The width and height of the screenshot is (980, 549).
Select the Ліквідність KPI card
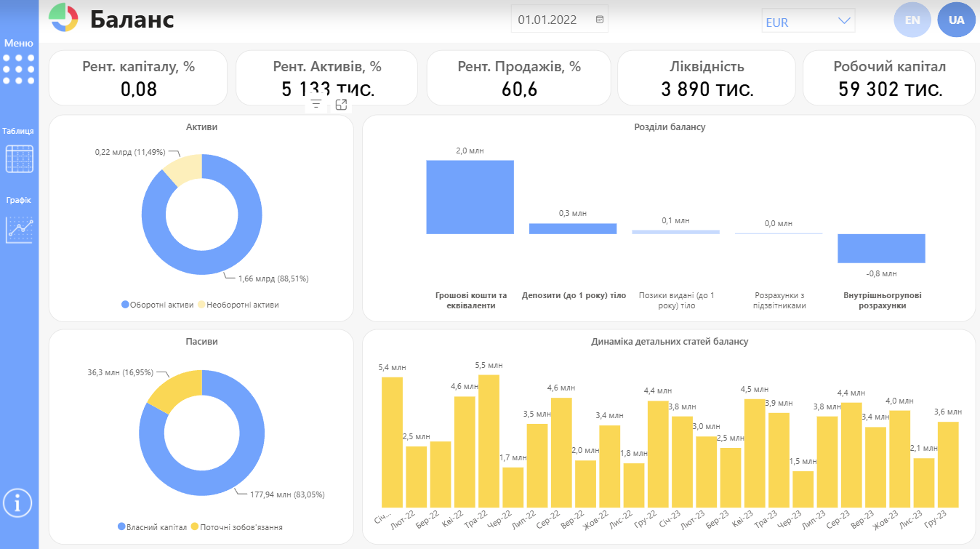pyautogui.click(x=707, y=78)
